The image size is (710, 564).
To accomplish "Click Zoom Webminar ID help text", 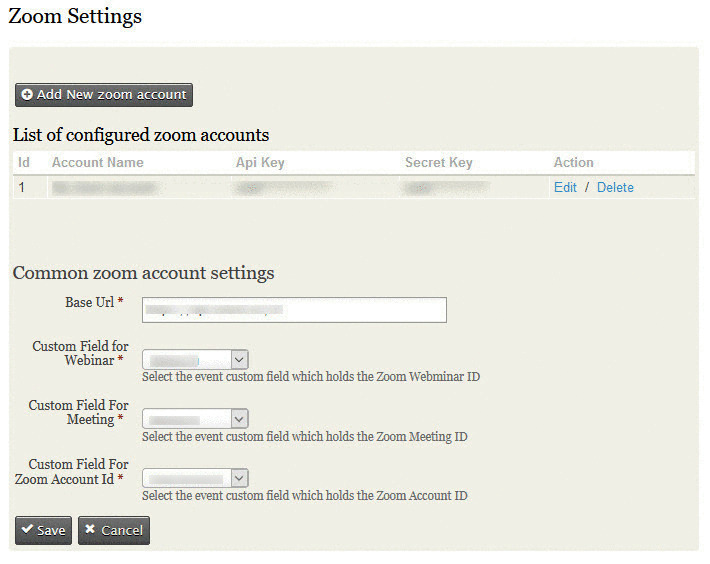I will point(311,377).
